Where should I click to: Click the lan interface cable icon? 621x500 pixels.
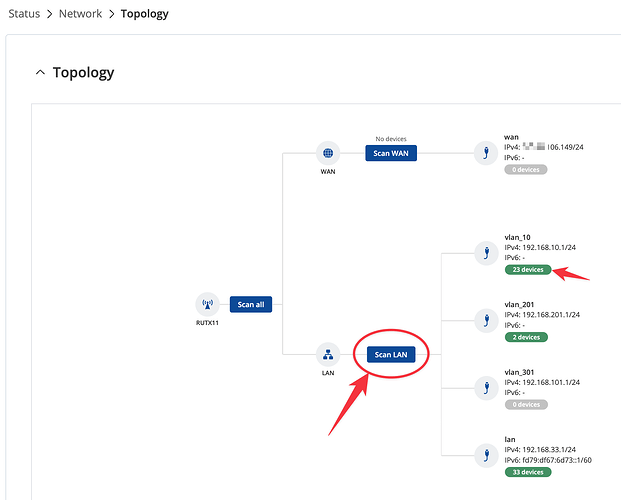pyautogui.click(x=486, y=455)
